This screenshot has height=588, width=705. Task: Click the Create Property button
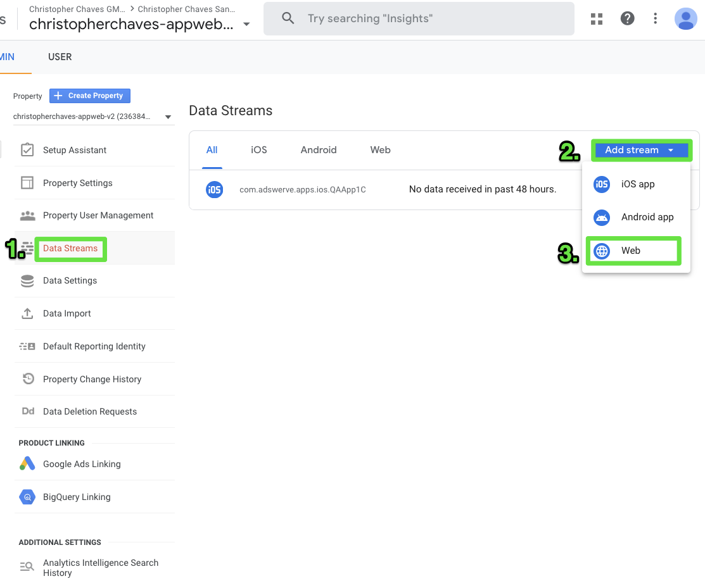click(x=90, y=96)
